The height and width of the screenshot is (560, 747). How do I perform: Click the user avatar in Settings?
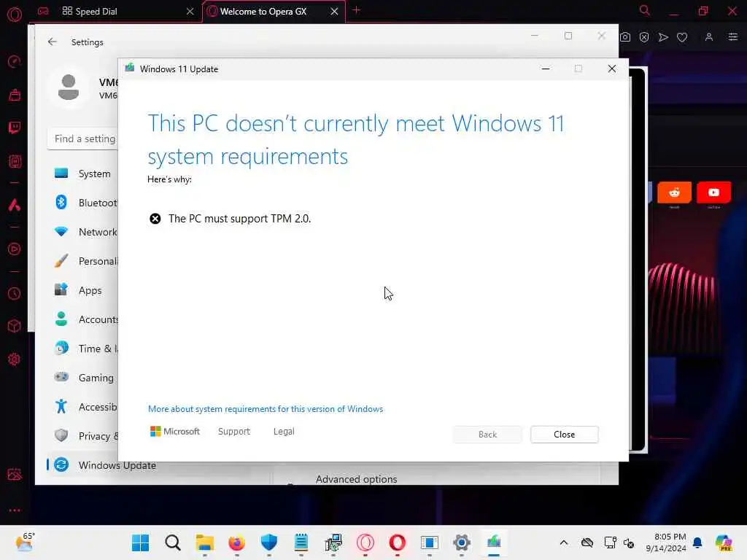click(x=68, y=87)
